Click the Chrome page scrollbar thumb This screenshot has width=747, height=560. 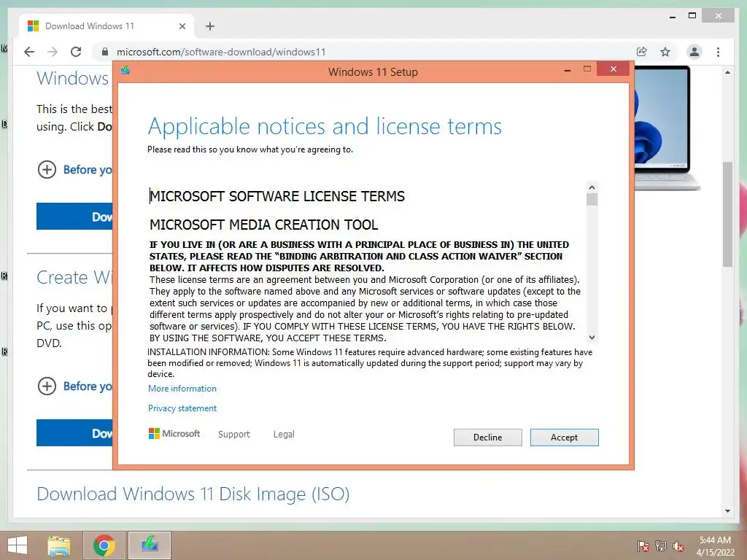[x=727, y=214]
